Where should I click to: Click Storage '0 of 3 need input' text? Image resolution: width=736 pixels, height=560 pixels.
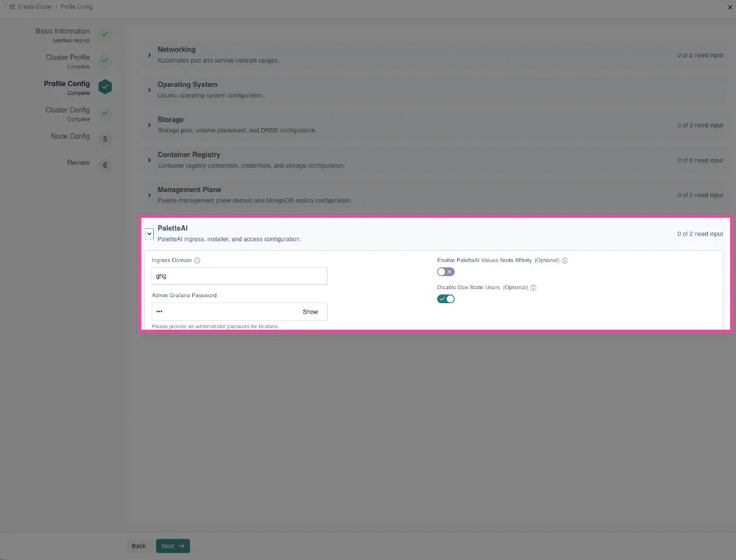700,125
